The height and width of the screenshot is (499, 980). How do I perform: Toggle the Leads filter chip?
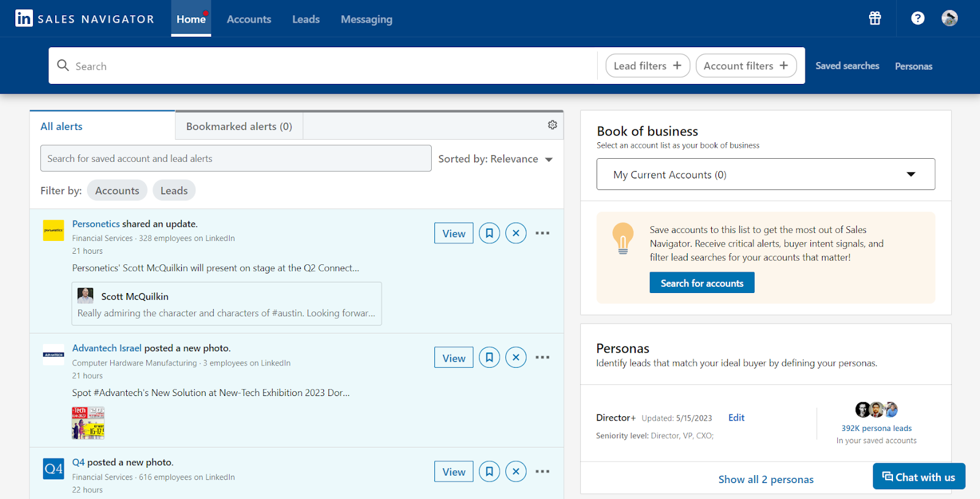[x=174, y=191]
